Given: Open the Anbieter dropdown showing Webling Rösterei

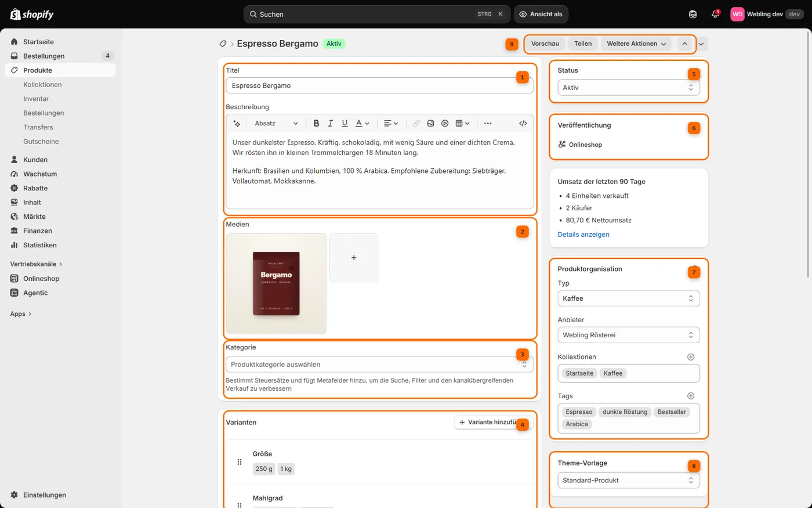Looking at the screenshot, I should coord(629,335).
